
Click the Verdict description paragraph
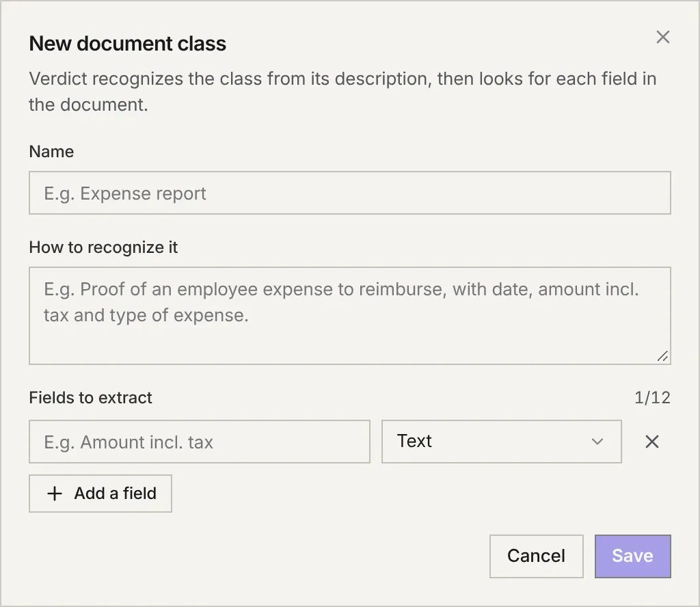[343, 92]
